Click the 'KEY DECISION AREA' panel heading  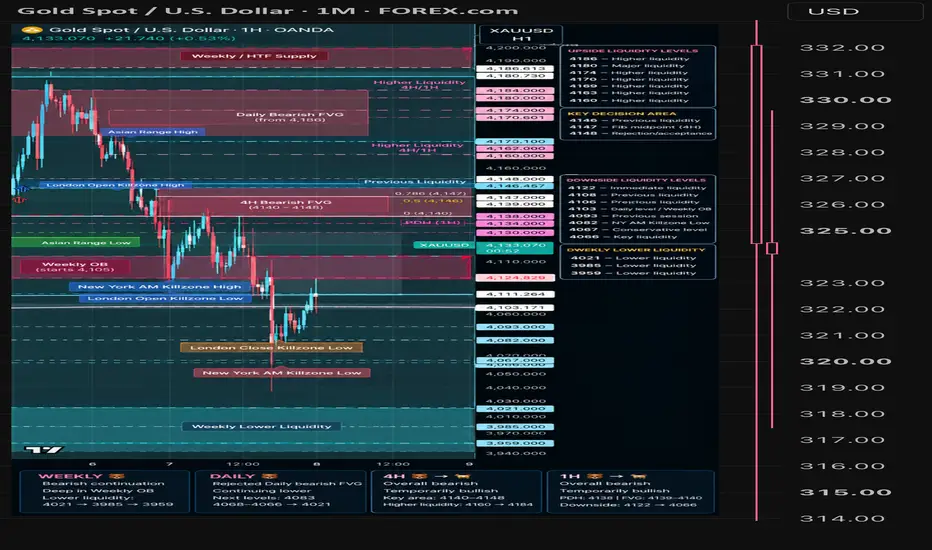(x=621, y=114)
